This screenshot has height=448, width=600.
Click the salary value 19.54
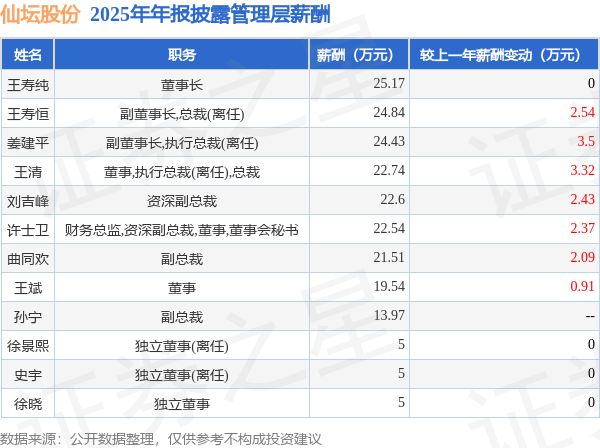[x=389, y=287]
